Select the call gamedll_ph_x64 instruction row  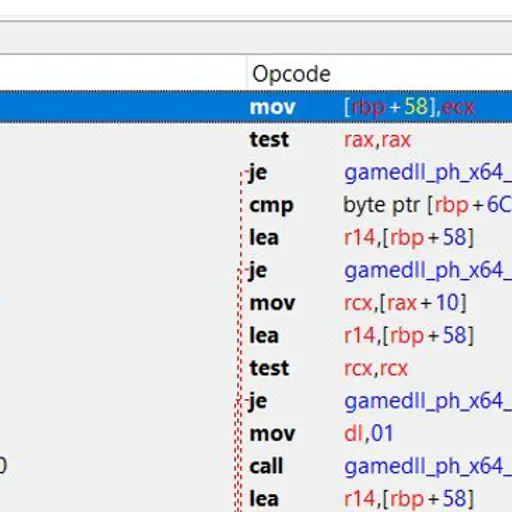click(256, 466)
